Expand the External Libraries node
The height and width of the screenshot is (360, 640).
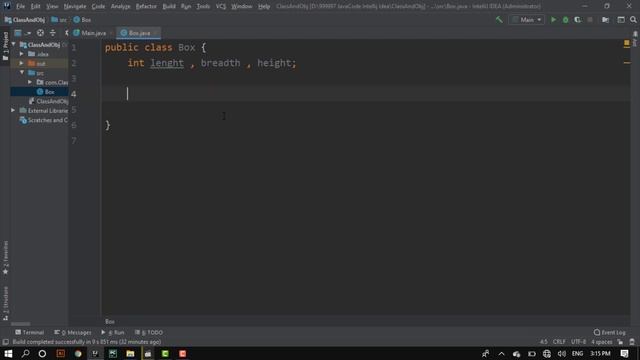(13, 111)
